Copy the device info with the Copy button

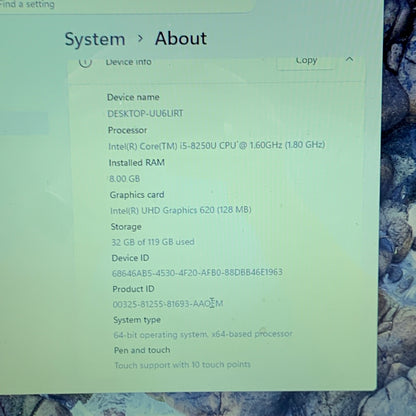(x=306, y=61)
